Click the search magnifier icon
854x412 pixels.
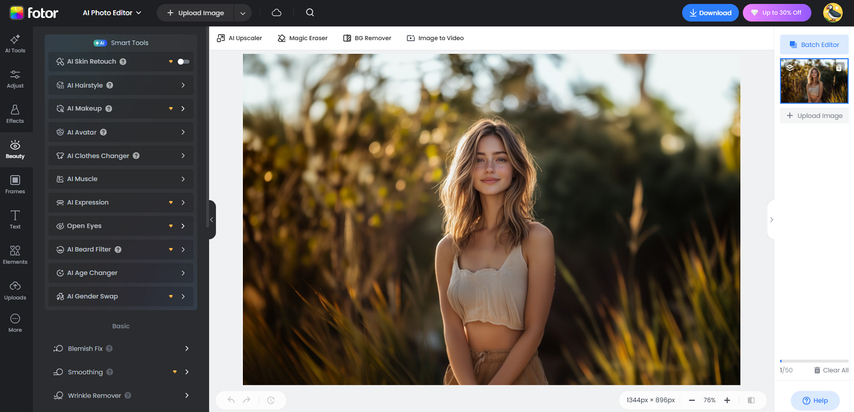click(x=310, y=13)
